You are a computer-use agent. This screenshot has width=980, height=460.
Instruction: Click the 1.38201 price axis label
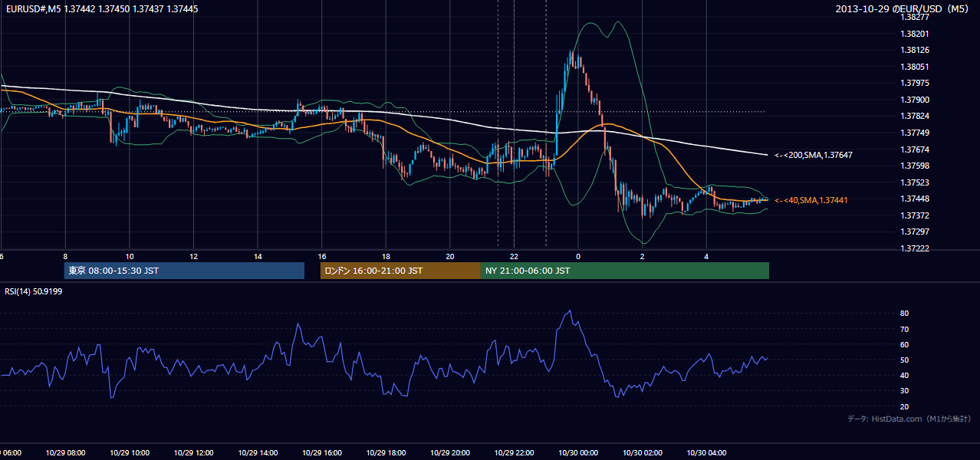[916, 34]
